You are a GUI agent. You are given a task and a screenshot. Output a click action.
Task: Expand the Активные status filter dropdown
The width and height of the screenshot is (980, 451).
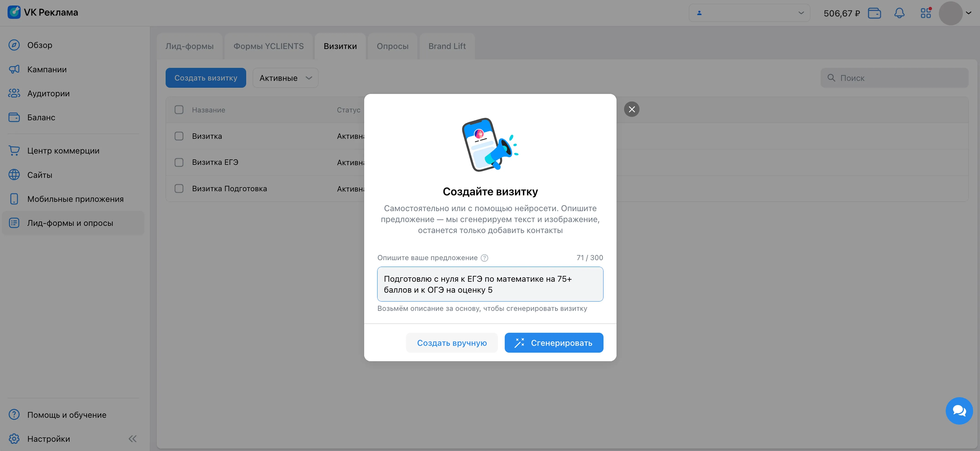pyautogui.click(x=285, y=78)
